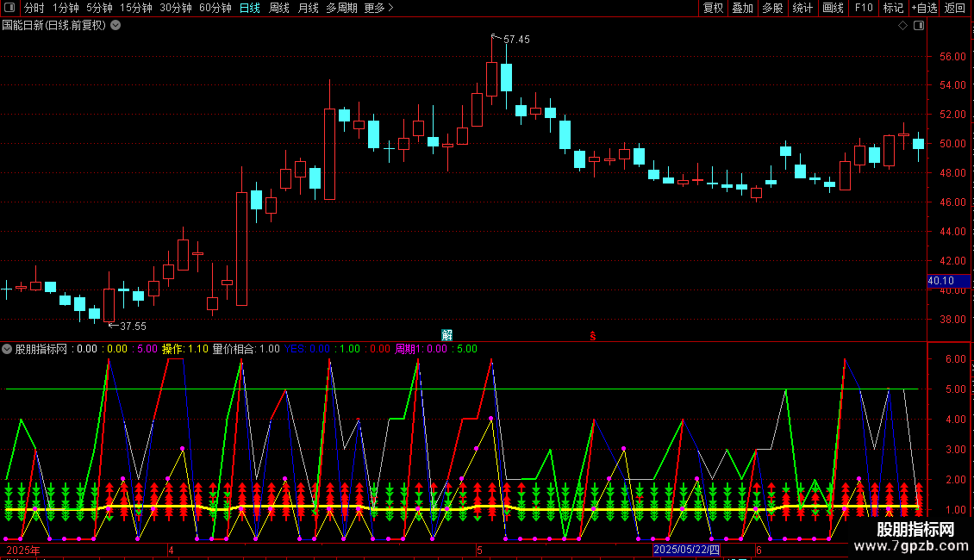Switch to the 周线 weekly chart

point(278,8)
